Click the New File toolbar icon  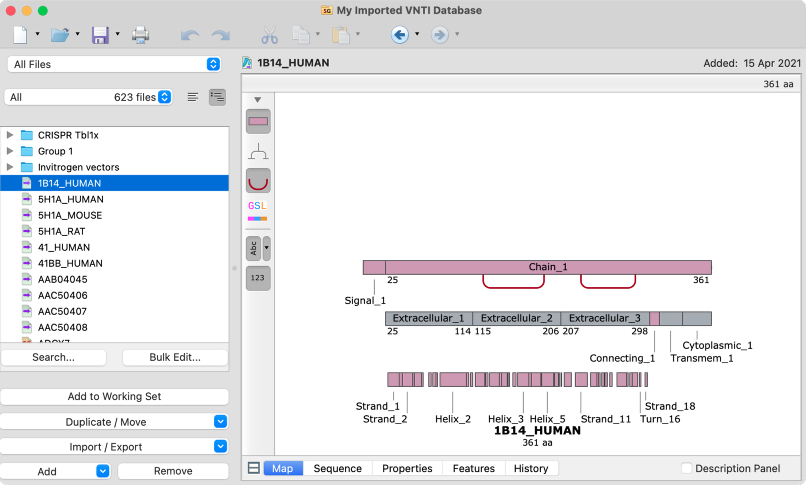[20, 35]
